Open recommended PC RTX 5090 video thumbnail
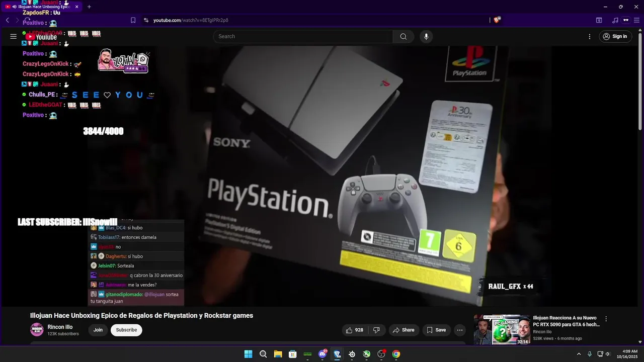The width and height of the screenshot is (644, 362). click(502, 330)
